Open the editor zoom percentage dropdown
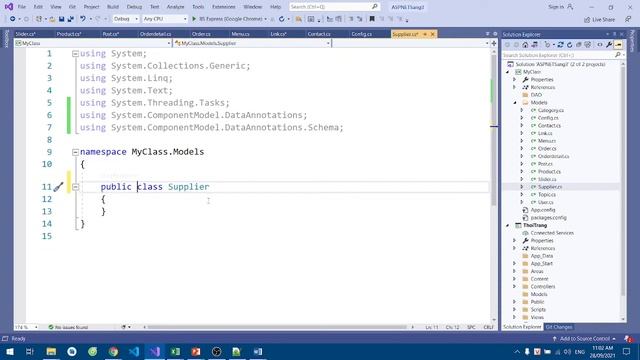Screen dimensions: 640x360 [x=27, y=327]
